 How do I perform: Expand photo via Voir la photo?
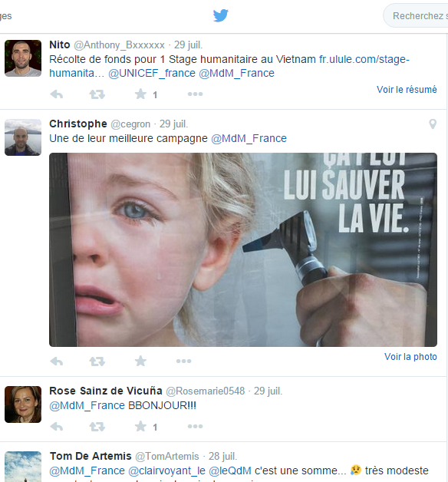click(x=410, y=357)
